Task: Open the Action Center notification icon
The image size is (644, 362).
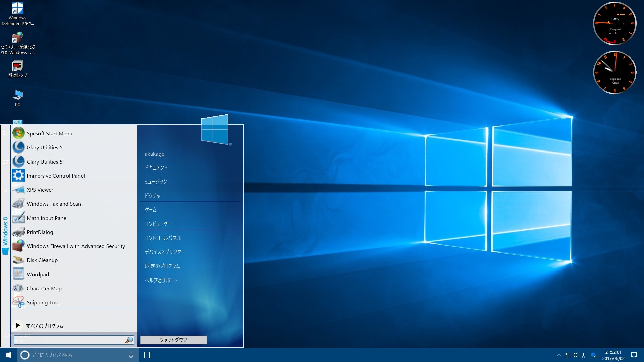Action: (634, 355)
